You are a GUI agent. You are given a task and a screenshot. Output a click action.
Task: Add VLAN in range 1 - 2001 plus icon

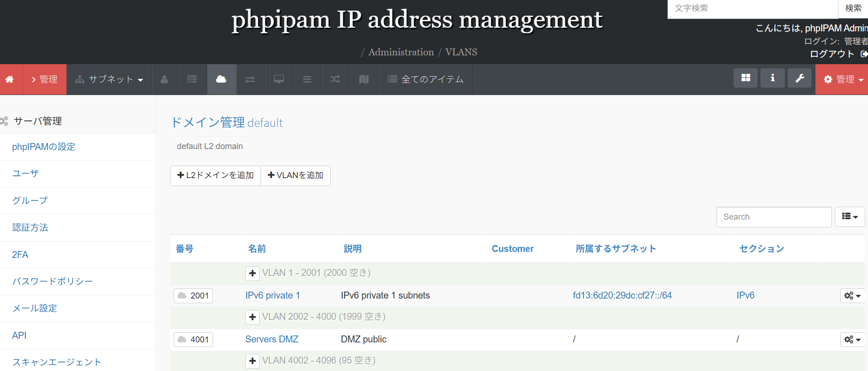point(252,273)
